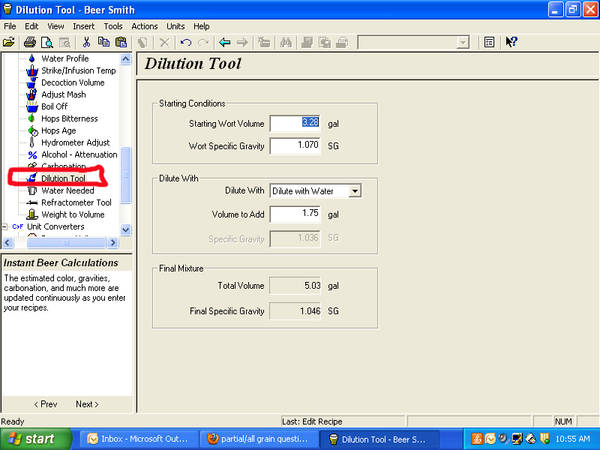Select the Boil Off tool

(54, 106)
